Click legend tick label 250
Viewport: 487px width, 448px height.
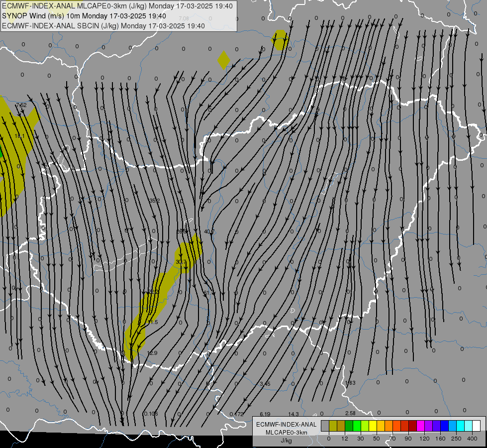click(x=456, y=439)
